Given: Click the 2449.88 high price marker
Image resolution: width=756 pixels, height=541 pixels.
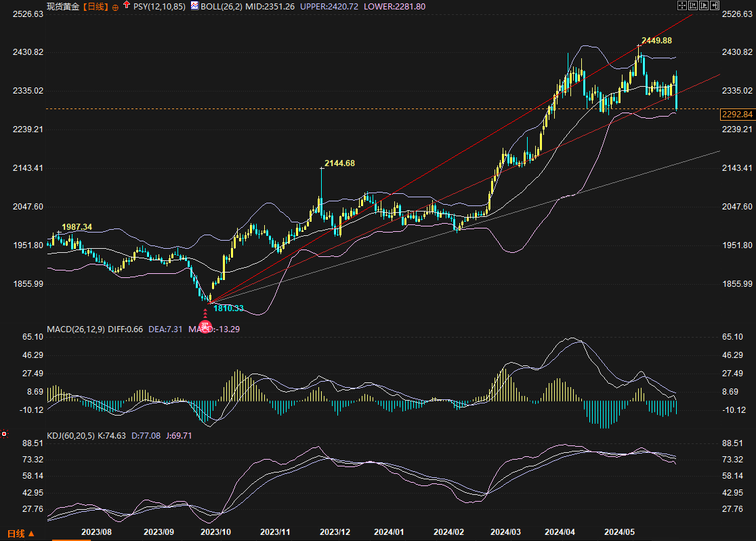Looking at the screenshot, I should 656,41.
